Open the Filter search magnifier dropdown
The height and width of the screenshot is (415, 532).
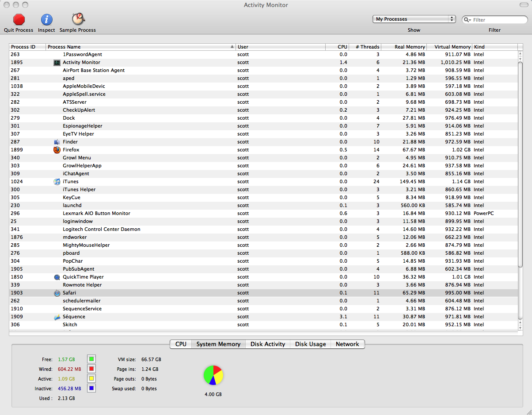468,20
